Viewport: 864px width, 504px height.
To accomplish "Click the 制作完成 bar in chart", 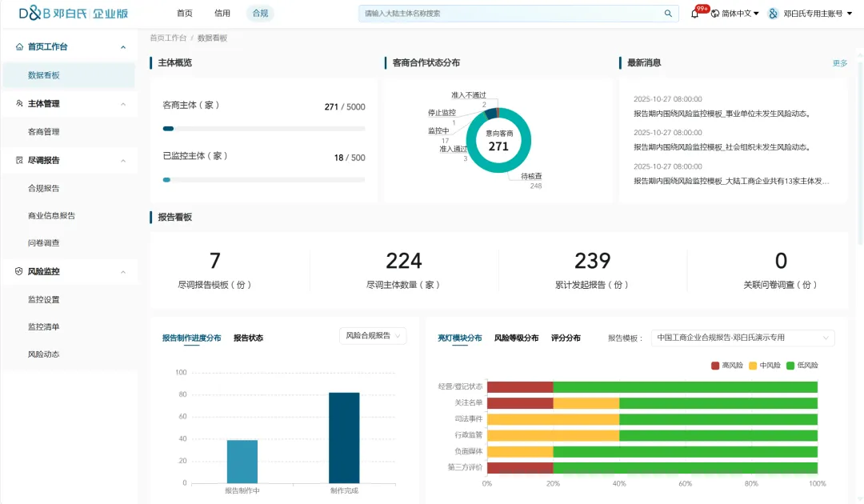I will [344, 438].
